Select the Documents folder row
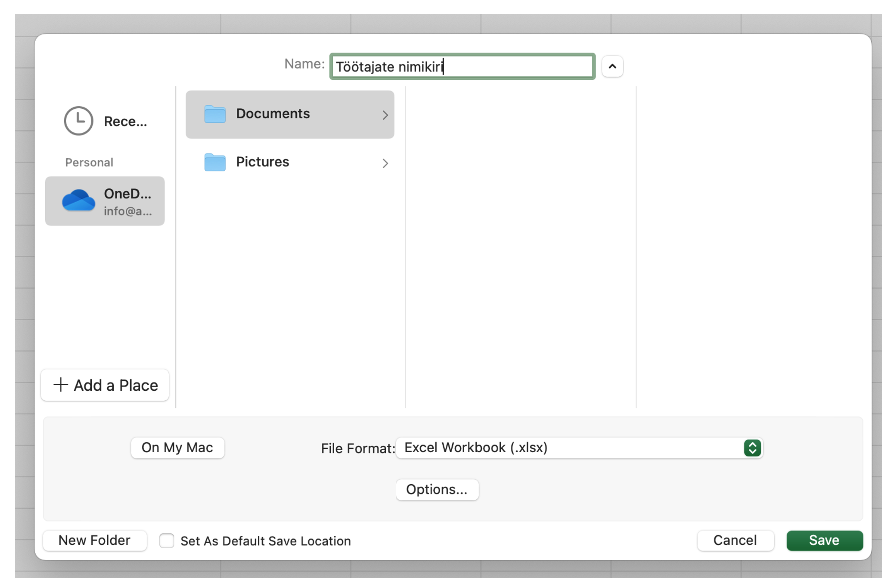The image size is (893, 588). tap(289, 114)
